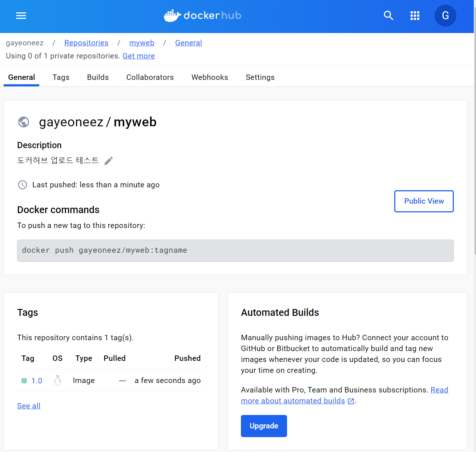Open the G user avatar menu
This screenshot has height=452, width=476.
coord(445,16)
